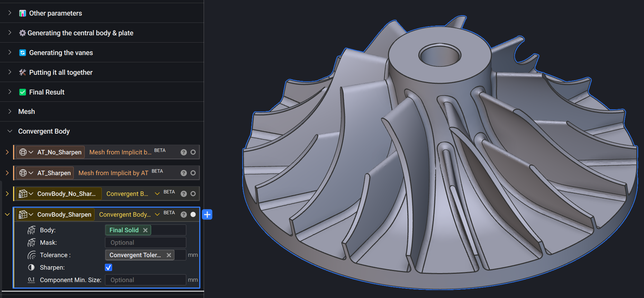Click the Mesh from Implicit by AT label

113,173
